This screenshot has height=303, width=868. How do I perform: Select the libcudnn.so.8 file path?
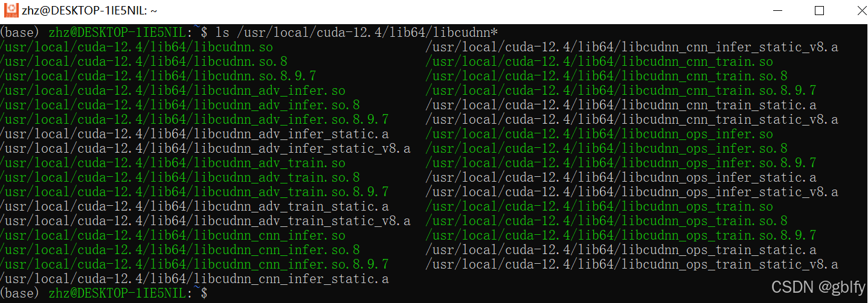click(x=144, y=62)
